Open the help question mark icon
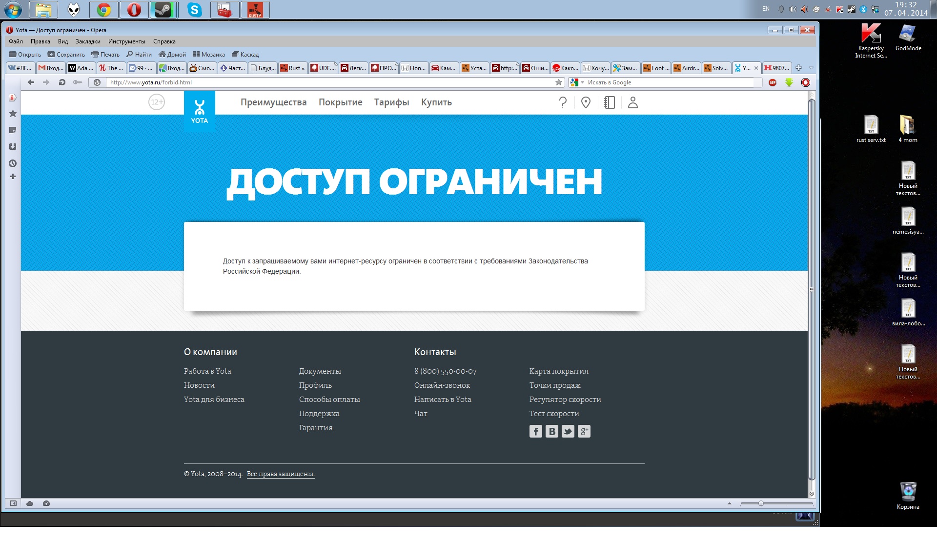The width and height of the screenshot is (937, 560). 563,102
